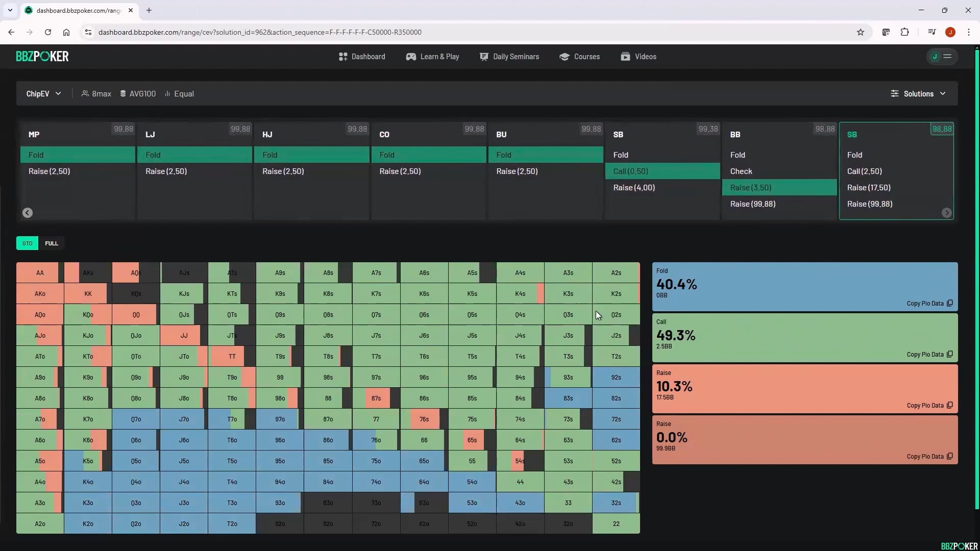This screenshot has width=980, height=551.
Task: Choose Raise (99.88) under BB
Action: (x=753, y=204)
